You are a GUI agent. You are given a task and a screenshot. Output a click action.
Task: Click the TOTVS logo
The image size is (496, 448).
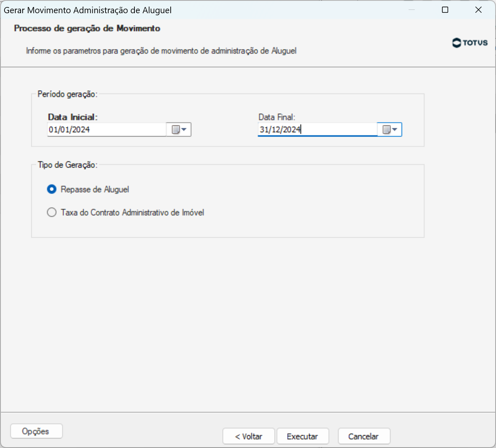pos(470,43)
